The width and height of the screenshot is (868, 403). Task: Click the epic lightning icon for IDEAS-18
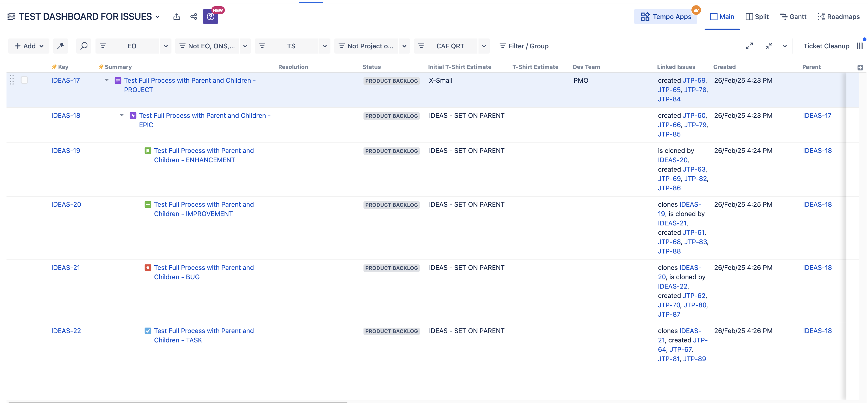(133, 115)
